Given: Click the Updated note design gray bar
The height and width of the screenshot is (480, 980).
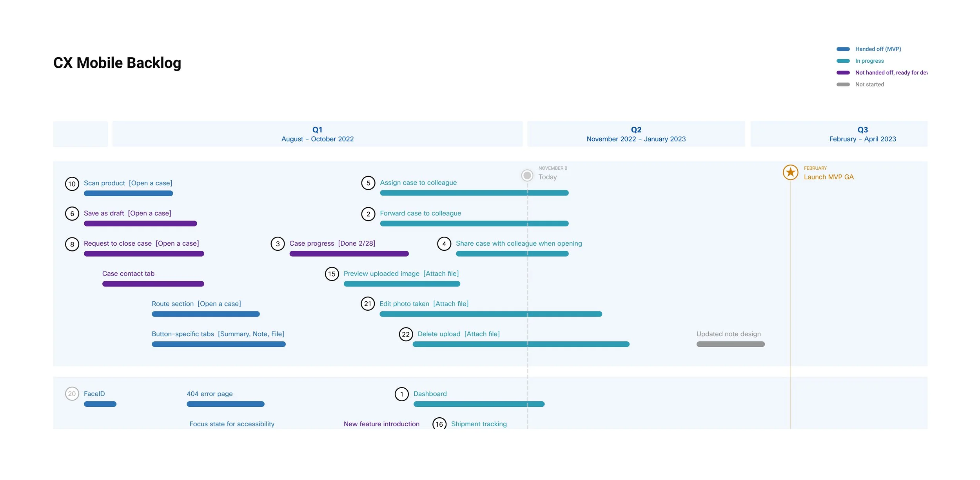Looking at the screenshot, I should point(730,344).
